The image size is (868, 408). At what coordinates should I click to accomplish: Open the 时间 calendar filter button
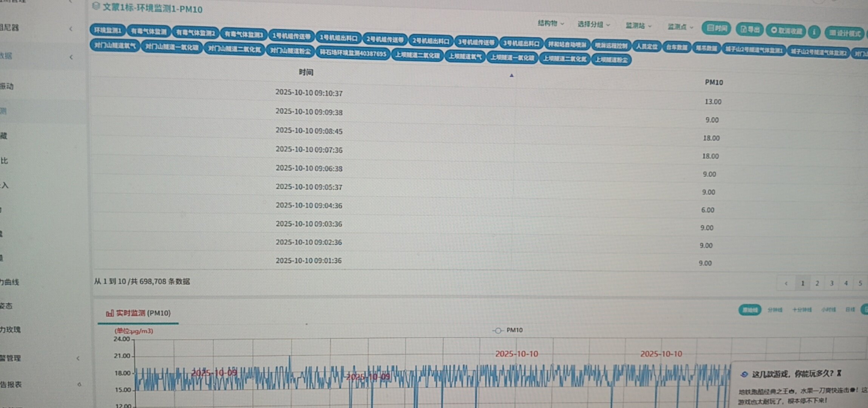pyautogui.click(x=716, y=28)
